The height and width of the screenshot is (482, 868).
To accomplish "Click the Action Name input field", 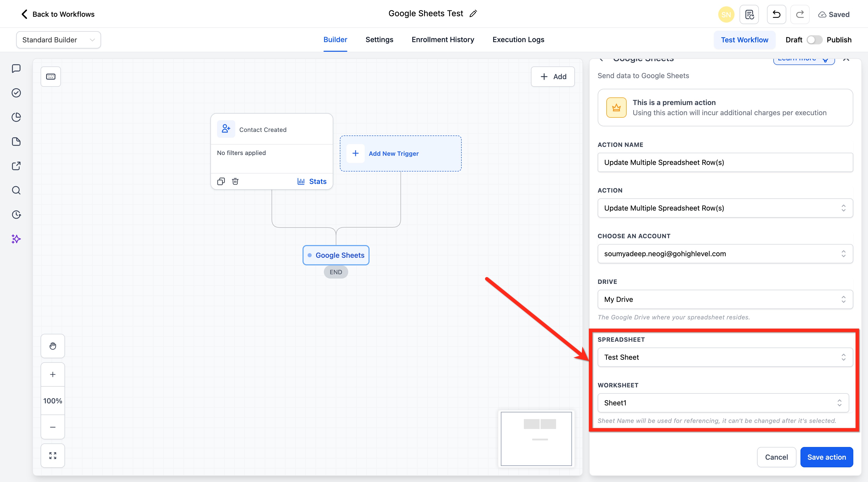I will tap(725, 162).
